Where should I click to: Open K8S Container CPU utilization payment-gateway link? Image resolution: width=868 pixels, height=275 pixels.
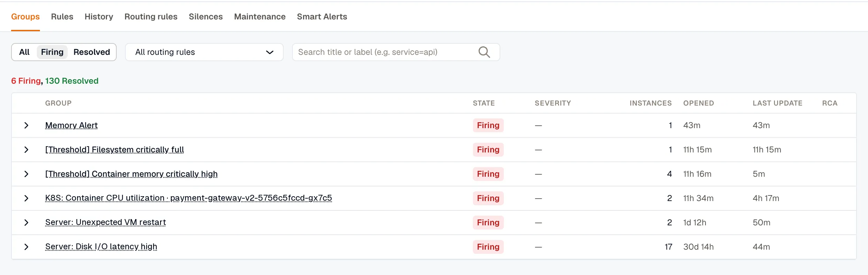coord(189,198)
